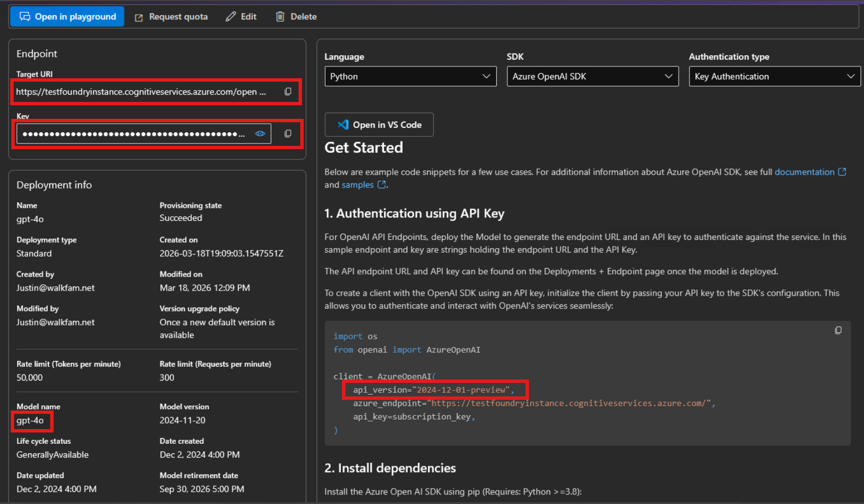Select the Rate limit value 50,000
This screenshot has height=504, width=864.
(29, 378)
